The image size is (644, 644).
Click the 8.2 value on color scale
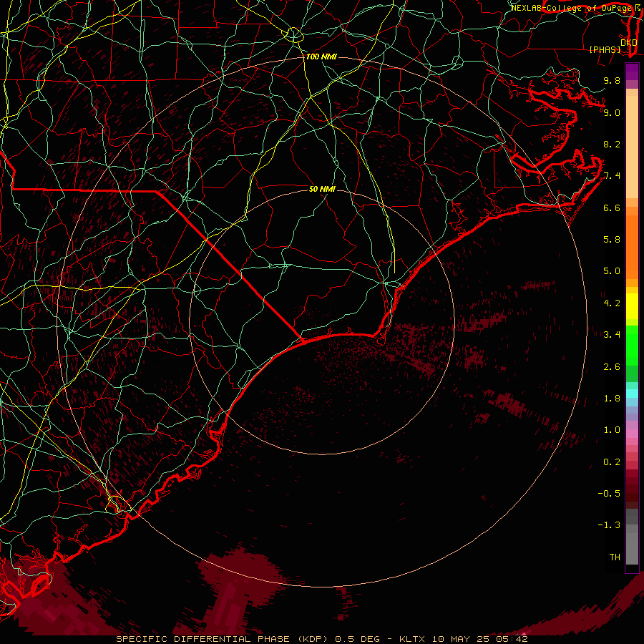612,144
